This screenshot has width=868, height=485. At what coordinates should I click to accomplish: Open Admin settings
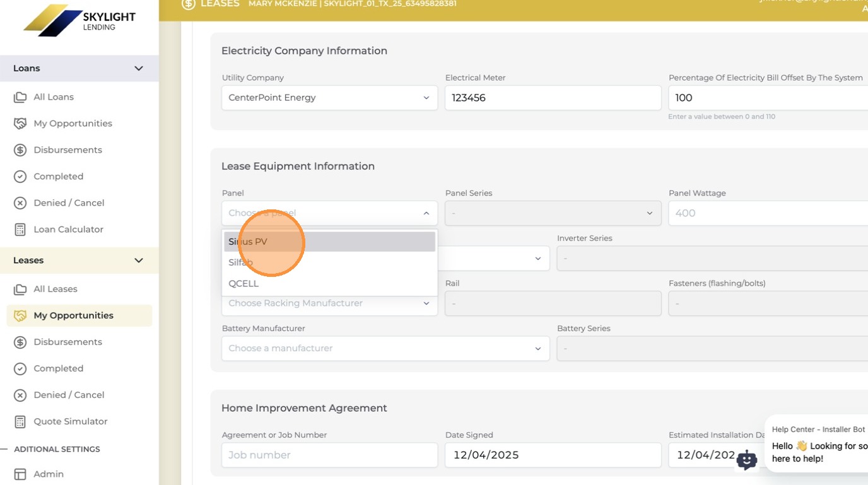pyautogui.click(x=49, y=474)
